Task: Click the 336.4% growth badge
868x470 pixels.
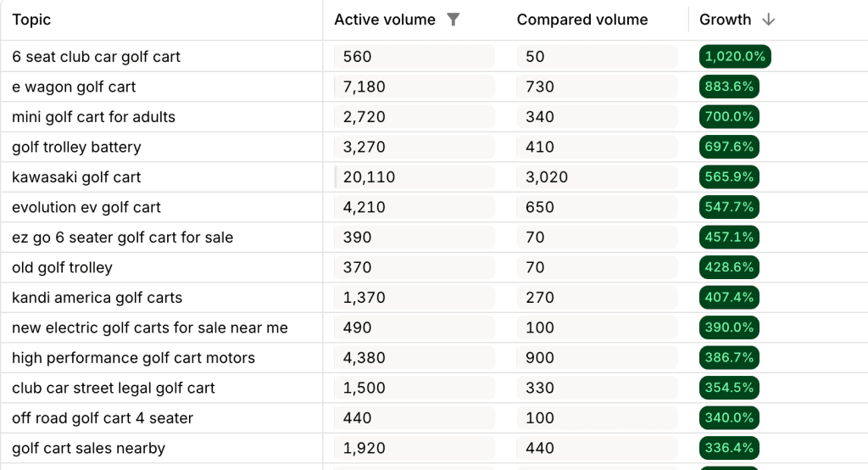Action: coord(729,448)
